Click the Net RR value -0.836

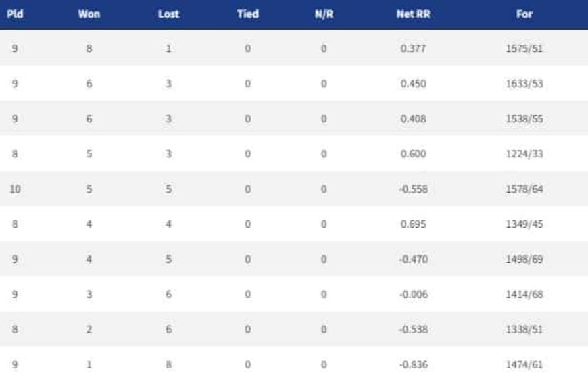pyautogui.click(x=413, y=364)
